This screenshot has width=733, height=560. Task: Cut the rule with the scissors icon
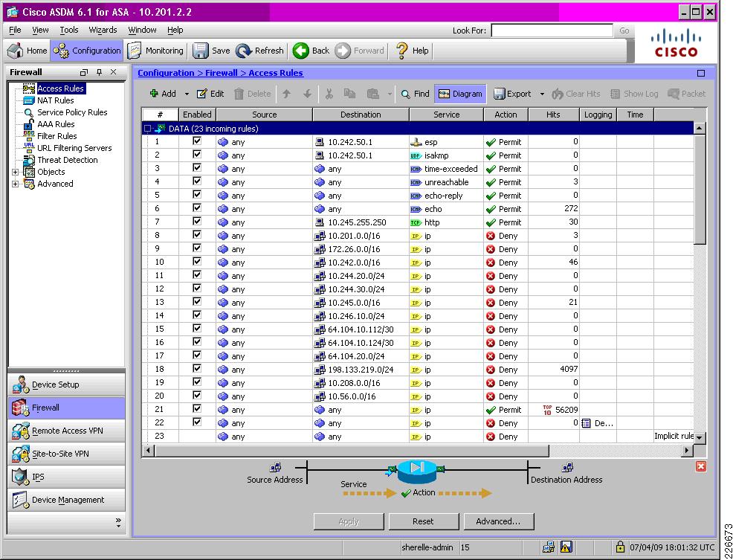coord(329,94)
